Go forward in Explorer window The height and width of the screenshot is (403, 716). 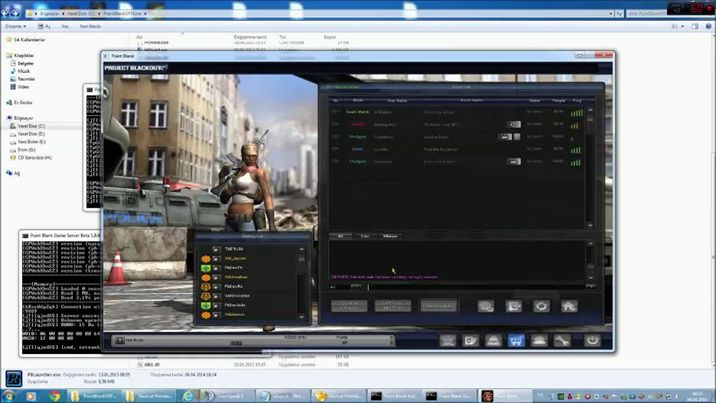(15, 13)
